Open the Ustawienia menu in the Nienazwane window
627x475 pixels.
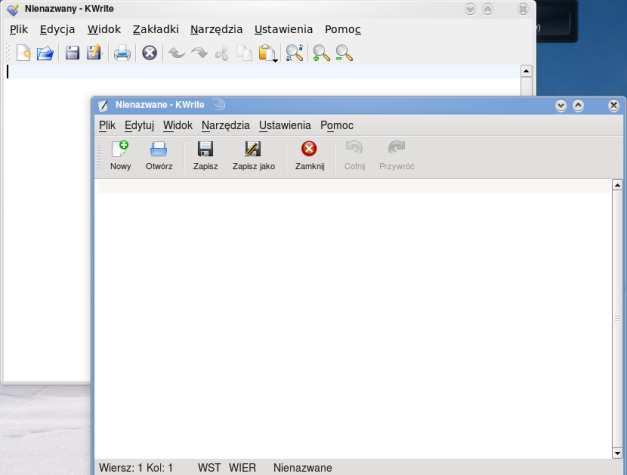point(285,126)
